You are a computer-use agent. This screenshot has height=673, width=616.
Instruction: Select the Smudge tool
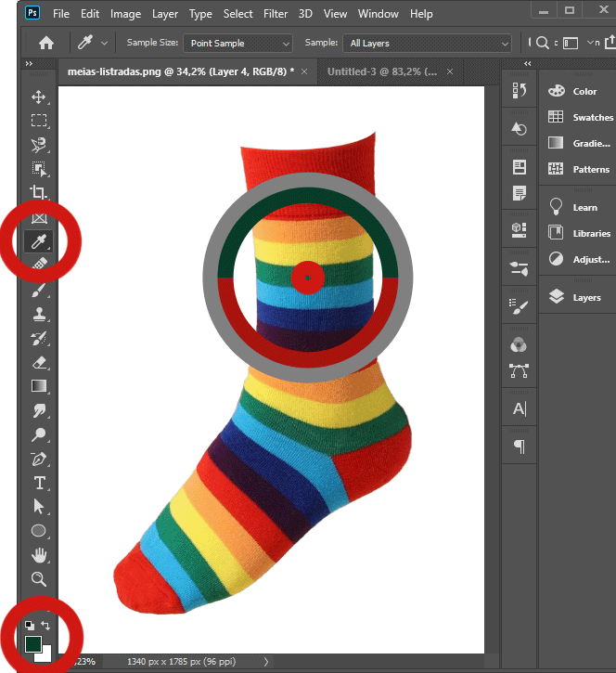click(x=39, y=410)
